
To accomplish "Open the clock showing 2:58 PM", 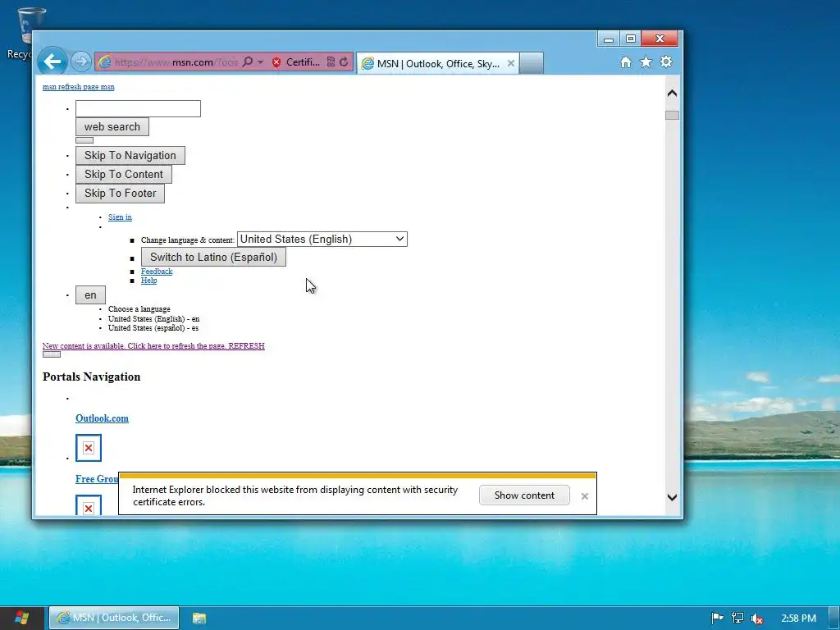I will [798, 619].
